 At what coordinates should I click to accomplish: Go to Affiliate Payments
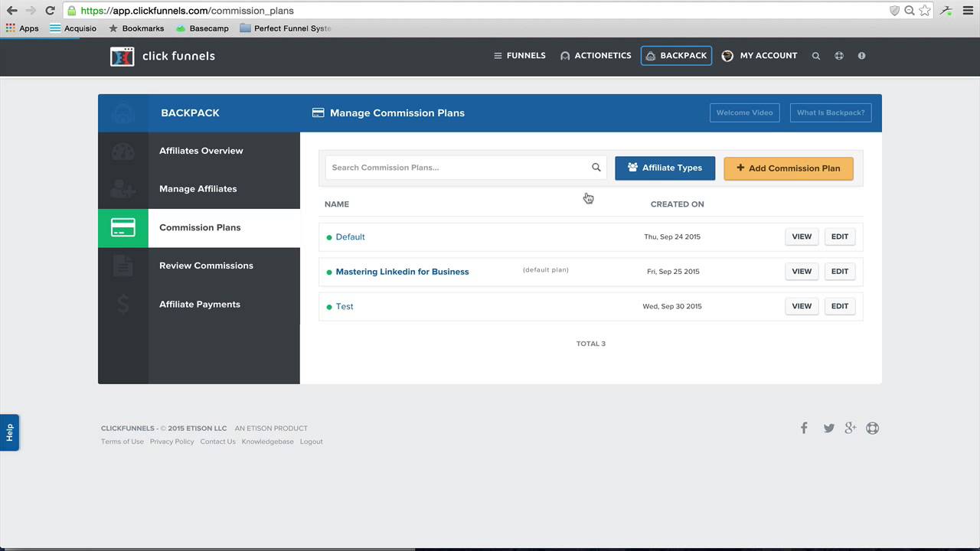point(199,305)
